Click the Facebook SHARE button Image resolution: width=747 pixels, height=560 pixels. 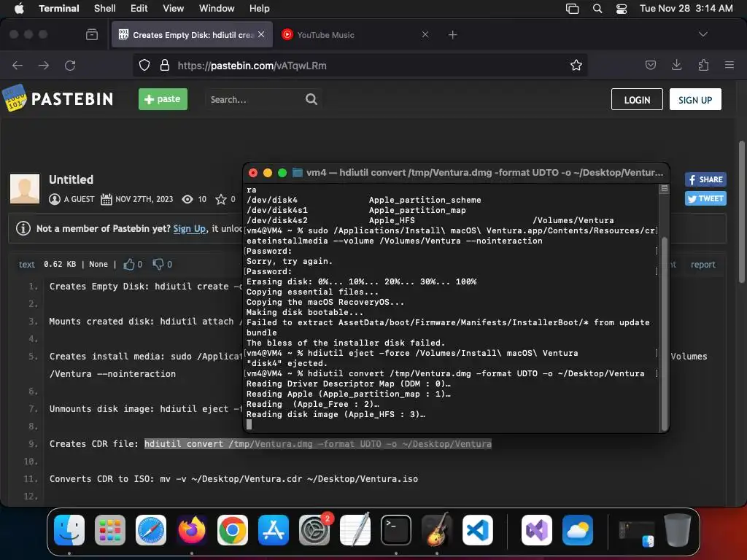point(705,179)
